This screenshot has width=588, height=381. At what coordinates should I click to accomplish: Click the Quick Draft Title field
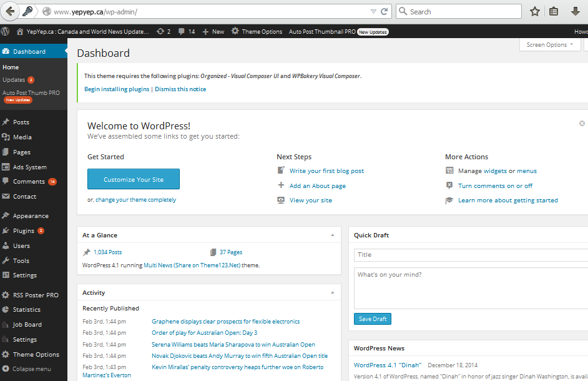point(471,255)
